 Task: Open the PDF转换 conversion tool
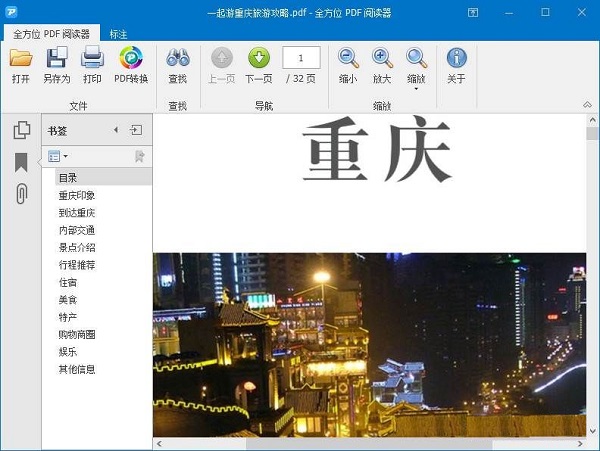(x=131, y=58)
